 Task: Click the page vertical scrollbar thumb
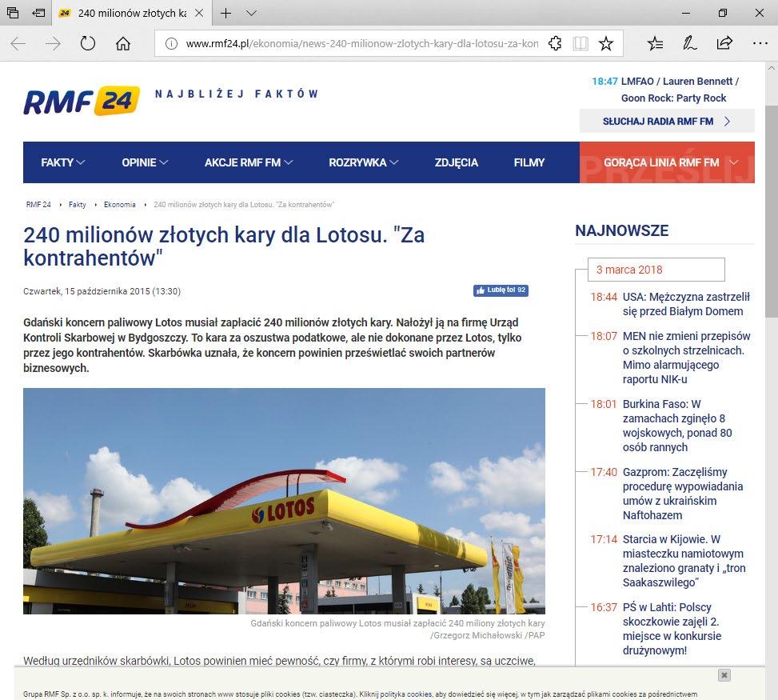coord(771,211)
